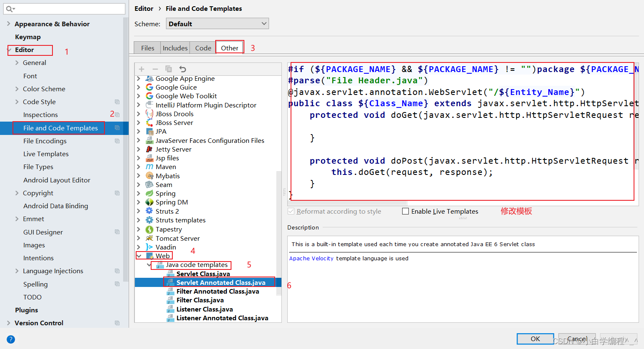Select Listener Annotated Class.java template
Image resolution: width=644 pixels, height=349 pixels.
click(222, 318)
